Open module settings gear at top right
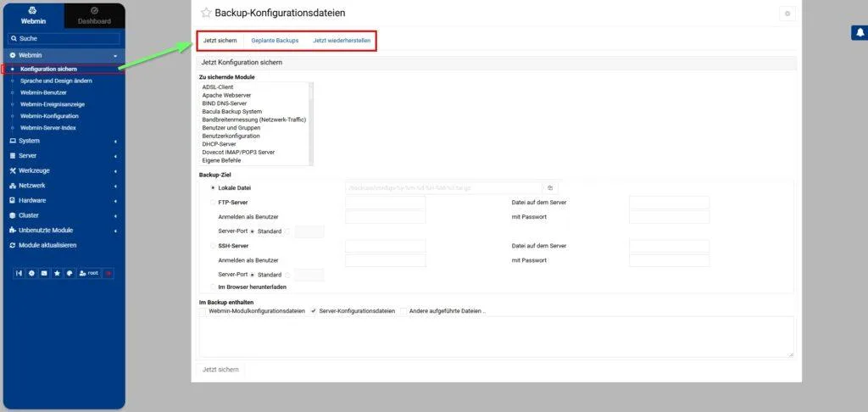 787,14
